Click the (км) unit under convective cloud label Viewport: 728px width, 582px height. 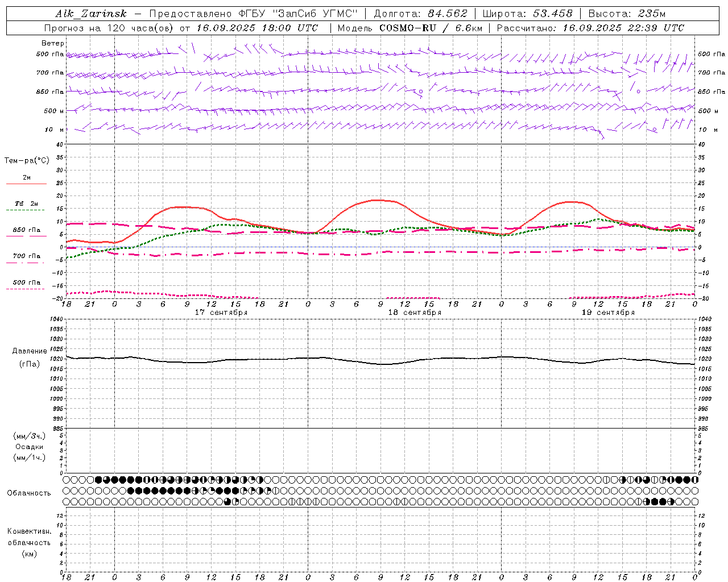point(29,554)
